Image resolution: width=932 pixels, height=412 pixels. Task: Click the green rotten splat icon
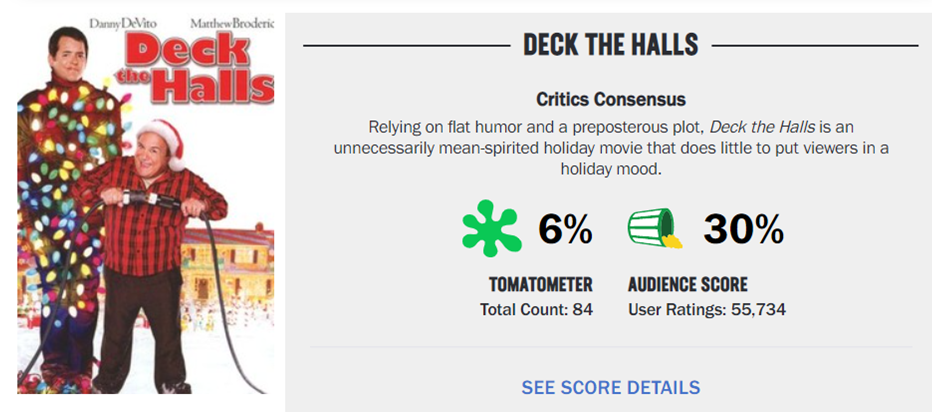coord(492,230)
